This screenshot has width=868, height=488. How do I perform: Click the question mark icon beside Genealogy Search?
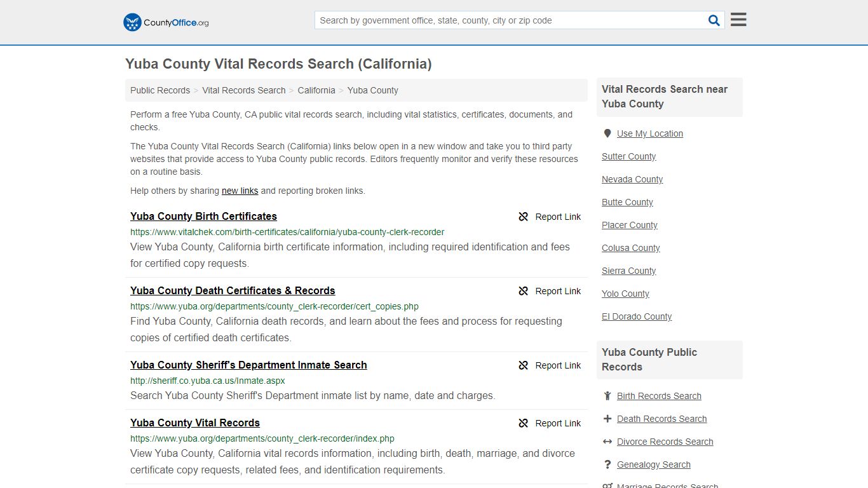[x=607, y=464]
